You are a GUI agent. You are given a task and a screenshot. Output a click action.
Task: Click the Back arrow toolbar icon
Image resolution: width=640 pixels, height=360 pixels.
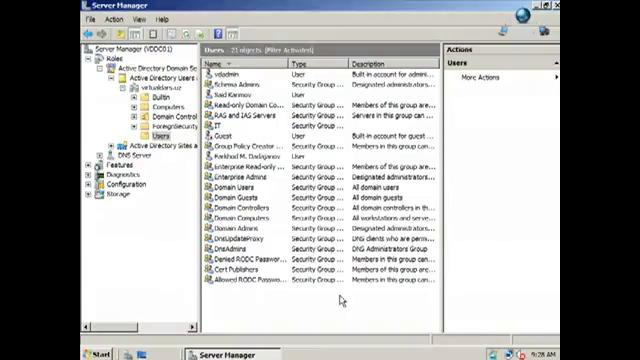[x=88, y=34]
